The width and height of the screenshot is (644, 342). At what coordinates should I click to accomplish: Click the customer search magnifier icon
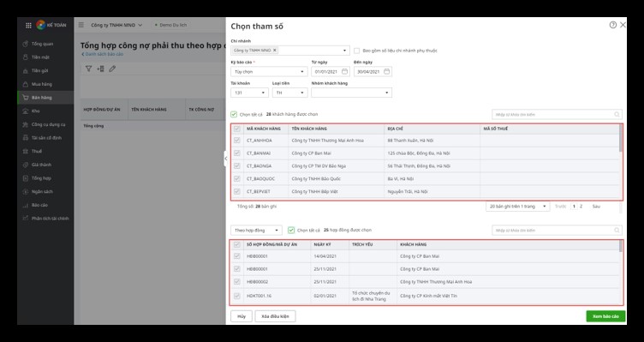(x=617, y=115)
